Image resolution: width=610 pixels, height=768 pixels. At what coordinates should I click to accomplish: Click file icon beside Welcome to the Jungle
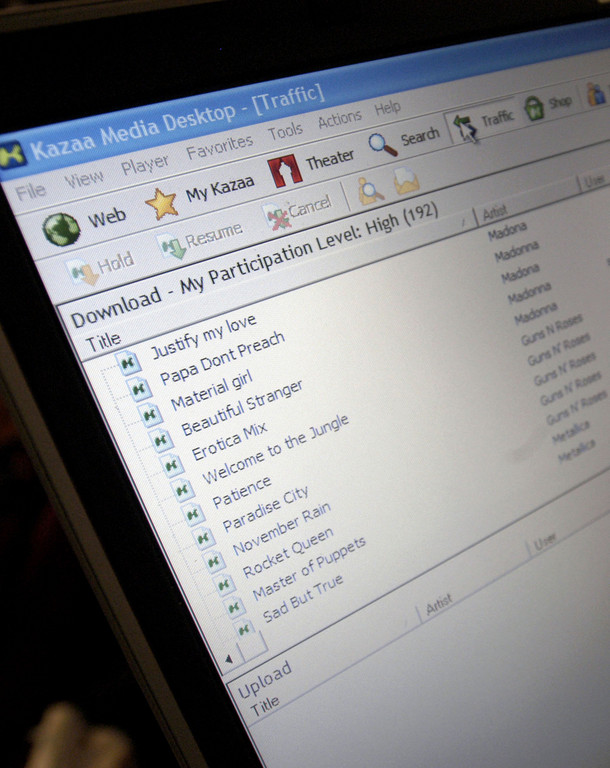(182, 489)
